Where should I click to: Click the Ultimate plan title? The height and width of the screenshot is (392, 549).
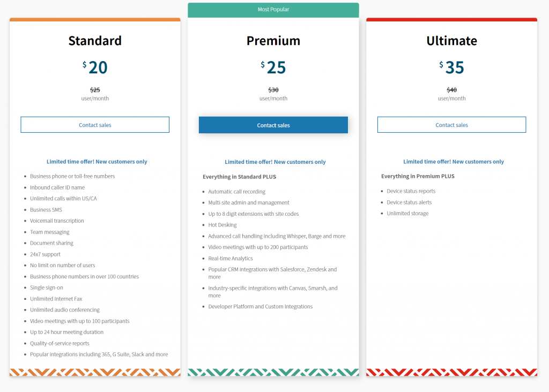[451, 40]
